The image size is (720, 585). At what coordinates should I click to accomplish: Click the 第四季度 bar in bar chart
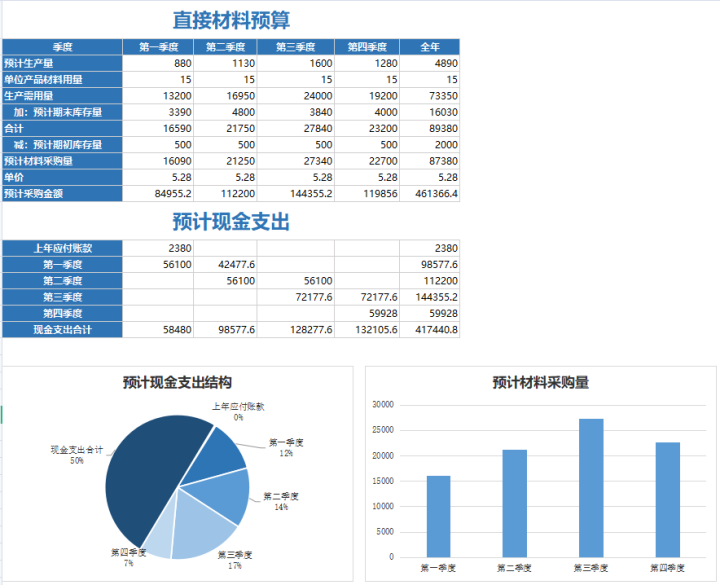point(668,500)
